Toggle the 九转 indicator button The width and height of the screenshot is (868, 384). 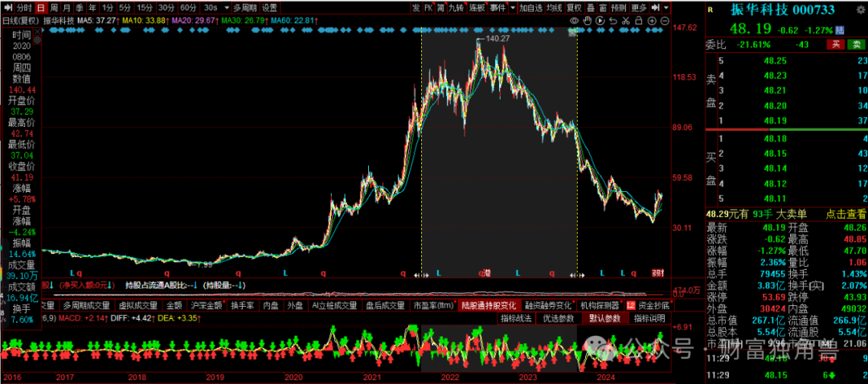[457, 8]
